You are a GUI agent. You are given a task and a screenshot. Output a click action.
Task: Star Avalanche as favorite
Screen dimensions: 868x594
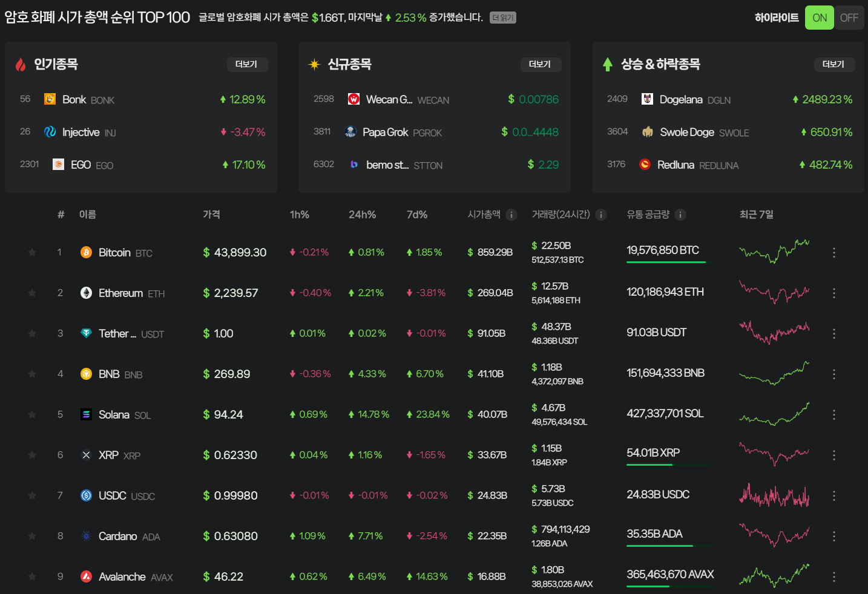32,576
